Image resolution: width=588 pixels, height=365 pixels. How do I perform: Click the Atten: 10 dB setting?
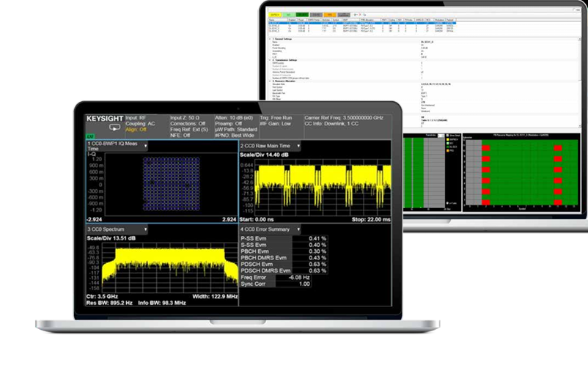tap(234, 118)
